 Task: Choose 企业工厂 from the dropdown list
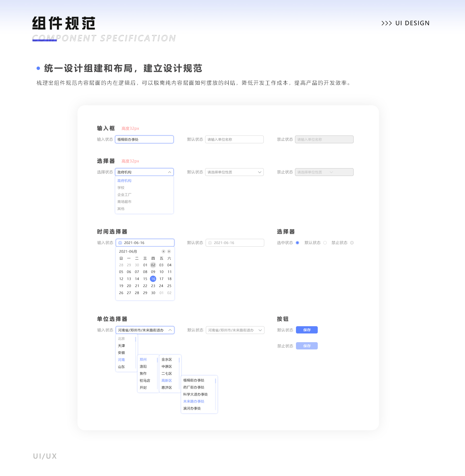(x=124, y=195)
